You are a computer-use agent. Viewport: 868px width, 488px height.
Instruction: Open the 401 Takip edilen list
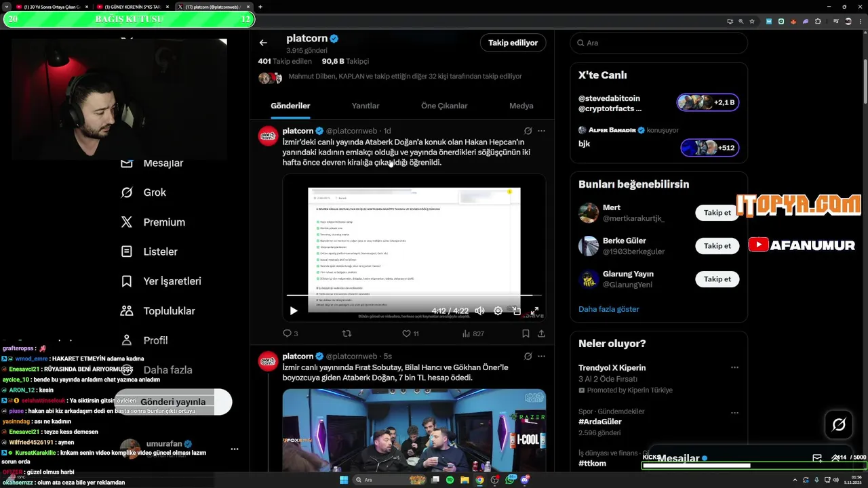pos(285,61)
